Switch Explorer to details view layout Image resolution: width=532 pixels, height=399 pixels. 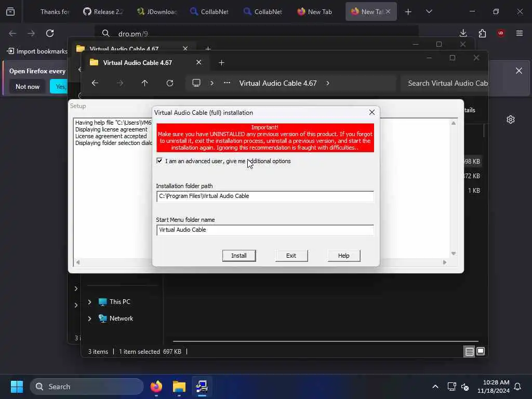[469, 352]
